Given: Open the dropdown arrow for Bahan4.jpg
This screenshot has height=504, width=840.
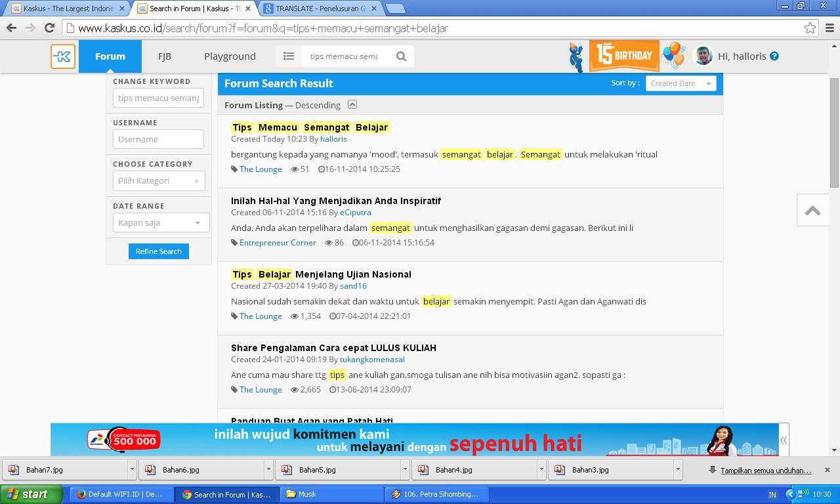Looking at the screenshot, I should (541, 470).
